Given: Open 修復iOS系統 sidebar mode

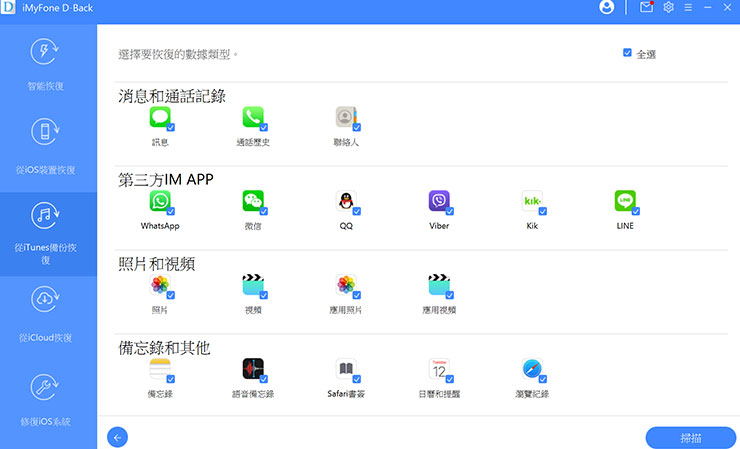Looking at the screenshot, I should click(45, 401).
